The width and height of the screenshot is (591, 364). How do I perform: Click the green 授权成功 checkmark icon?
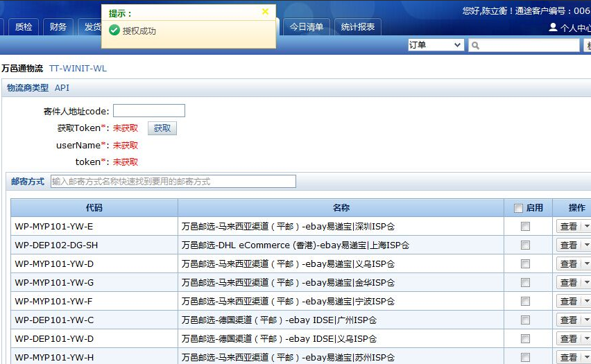114,31
